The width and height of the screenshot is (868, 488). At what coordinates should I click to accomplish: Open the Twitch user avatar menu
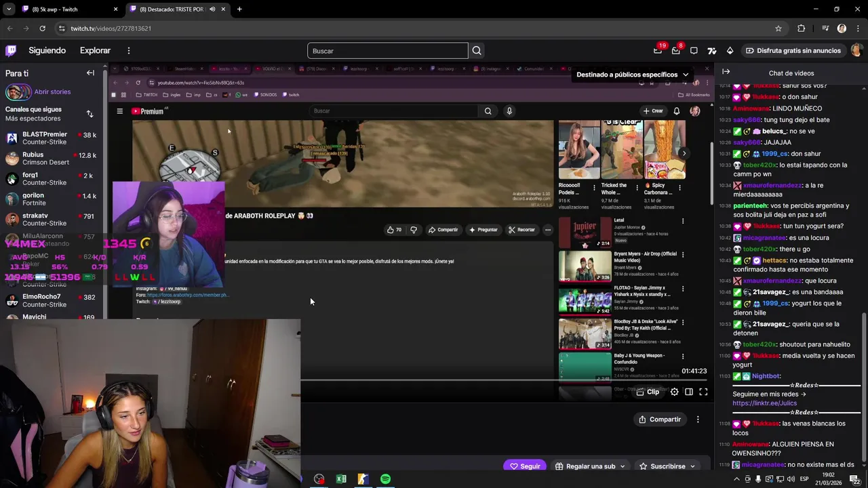[x=856, y=50]
